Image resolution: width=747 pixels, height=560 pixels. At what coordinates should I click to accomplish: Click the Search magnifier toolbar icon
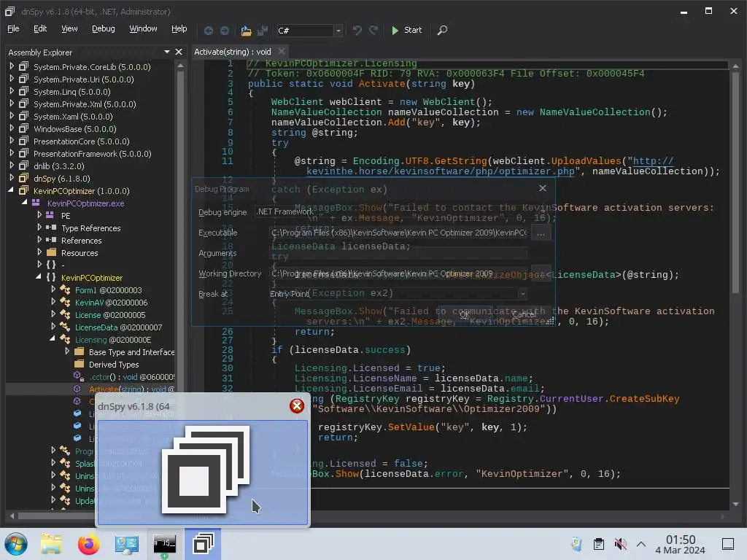click(x=442, y=31)
